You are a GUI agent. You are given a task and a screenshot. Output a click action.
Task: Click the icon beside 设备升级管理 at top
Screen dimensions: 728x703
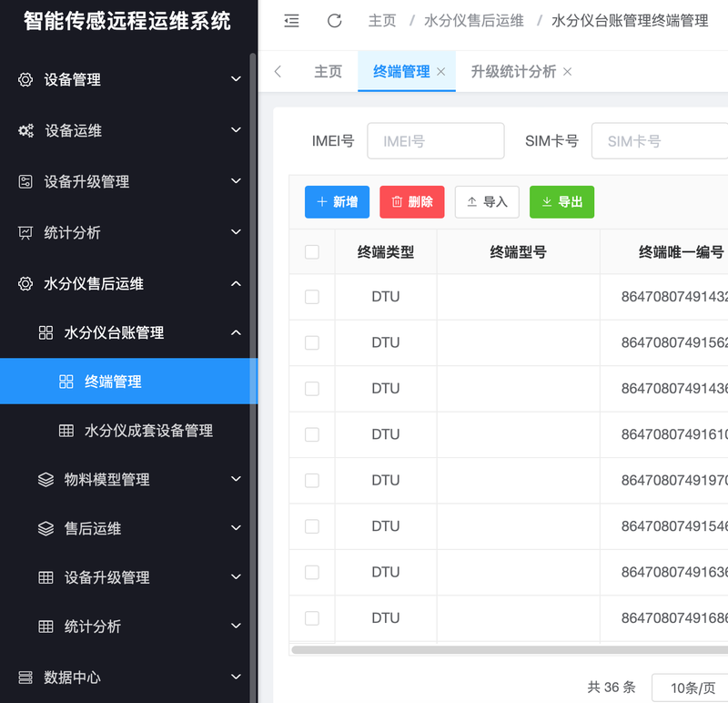point(25,182)
